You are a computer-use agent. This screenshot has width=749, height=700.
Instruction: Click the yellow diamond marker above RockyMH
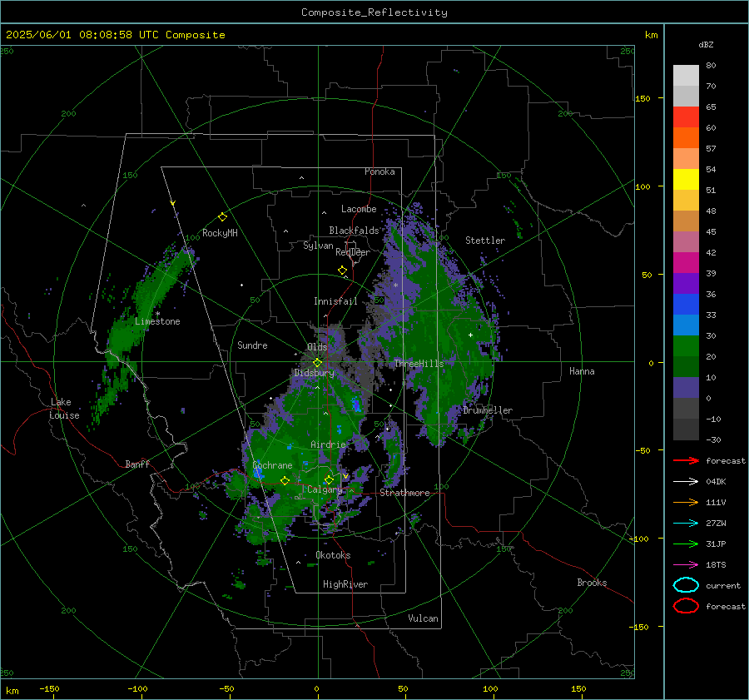pyautogui.click(x=222, y=217)
